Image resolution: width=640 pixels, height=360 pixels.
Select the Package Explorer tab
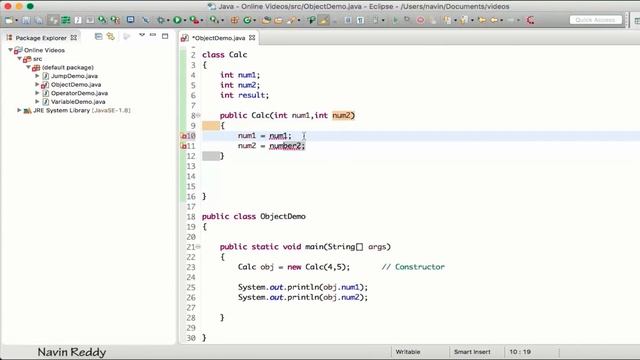41,38
